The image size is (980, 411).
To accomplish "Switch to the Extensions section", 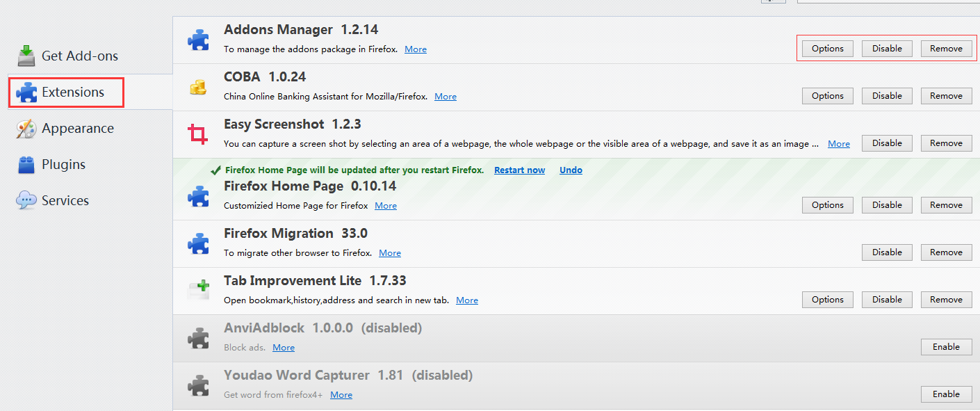I will point(65,92).
